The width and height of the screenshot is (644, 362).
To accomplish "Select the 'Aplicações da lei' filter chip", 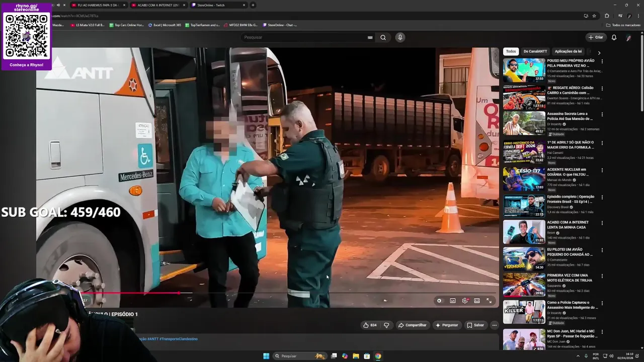I will (568, 51).
